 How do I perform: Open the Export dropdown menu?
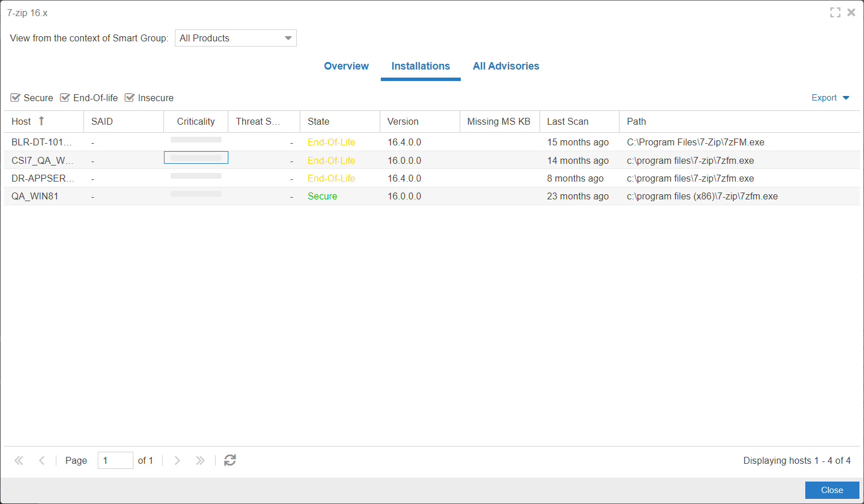(831, 98)
